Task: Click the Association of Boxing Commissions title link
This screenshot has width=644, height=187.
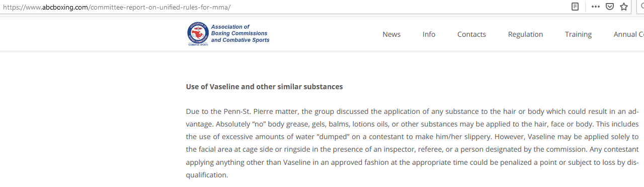Action: point(240,34)
